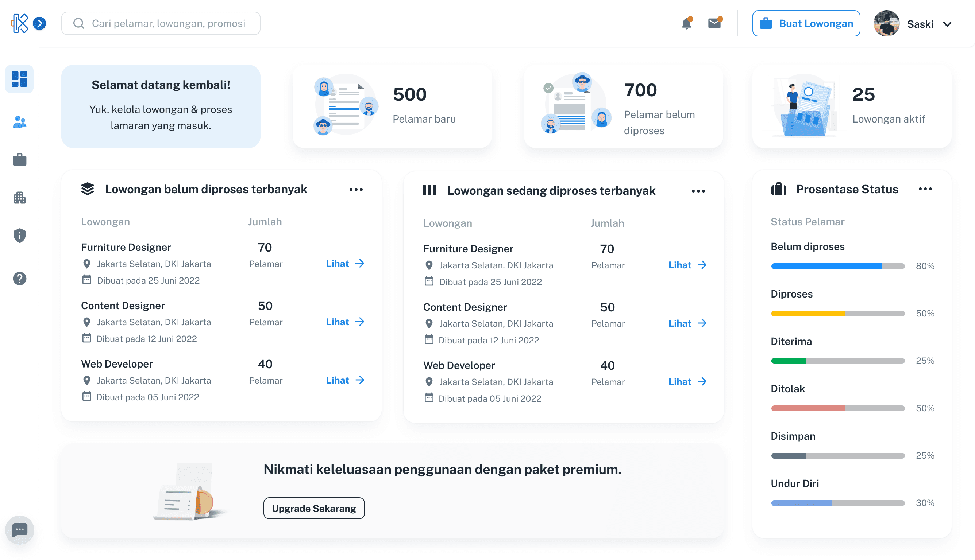
Task: Open the help question mark icon
Action: pos(19,279)
